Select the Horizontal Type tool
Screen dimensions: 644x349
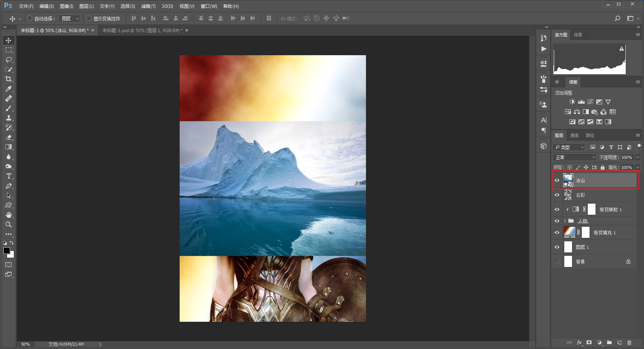click(x=9, y=176)
